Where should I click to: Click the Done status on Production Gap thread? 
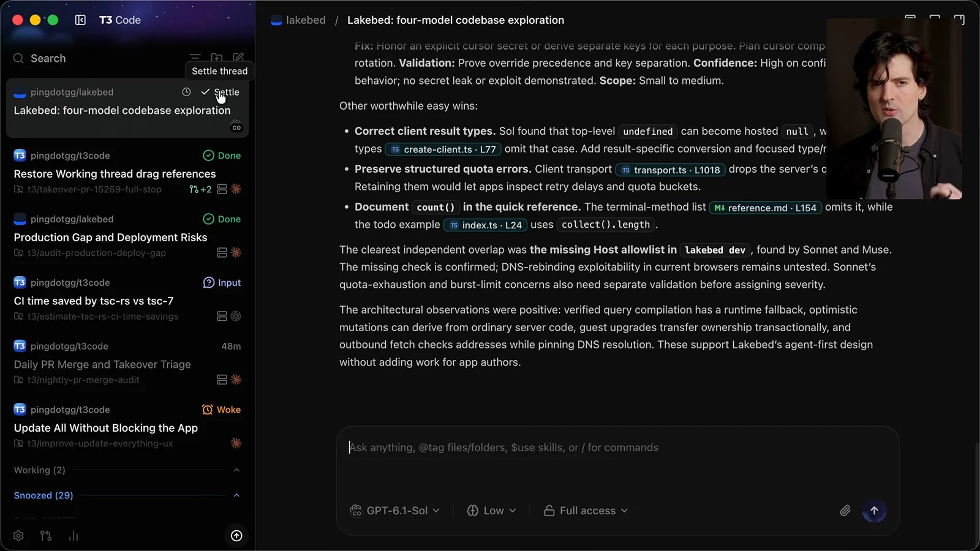click(222, 219)
